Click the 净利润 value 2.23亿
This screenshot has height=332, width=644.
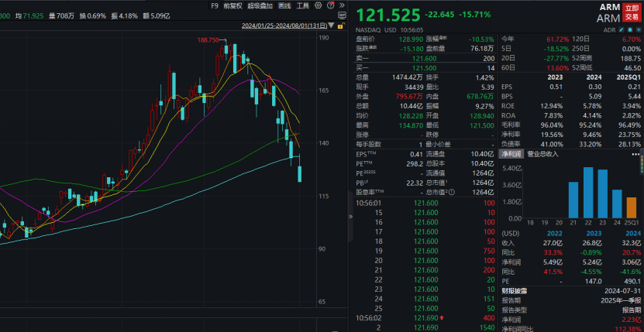pos(632,320)
